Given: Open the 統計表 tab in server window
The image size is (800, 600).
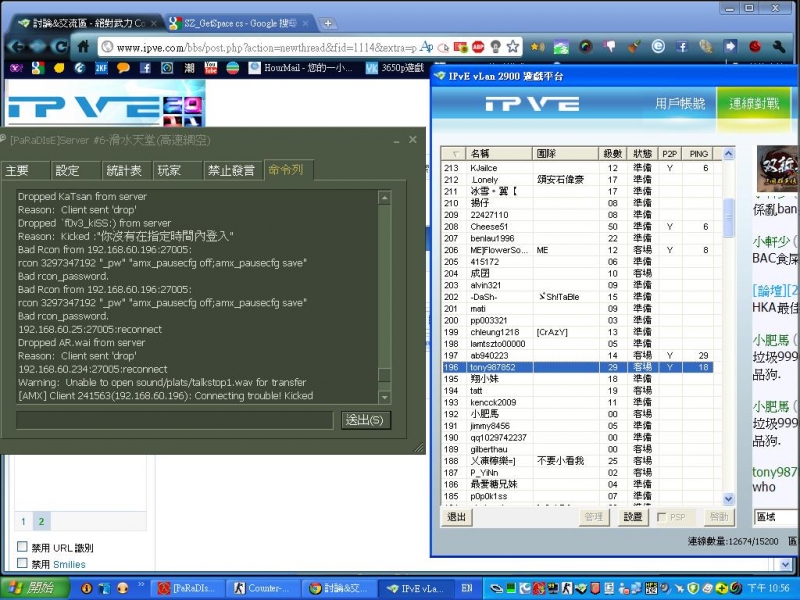Looking at the screenshot, I should [x=127, y=170].
